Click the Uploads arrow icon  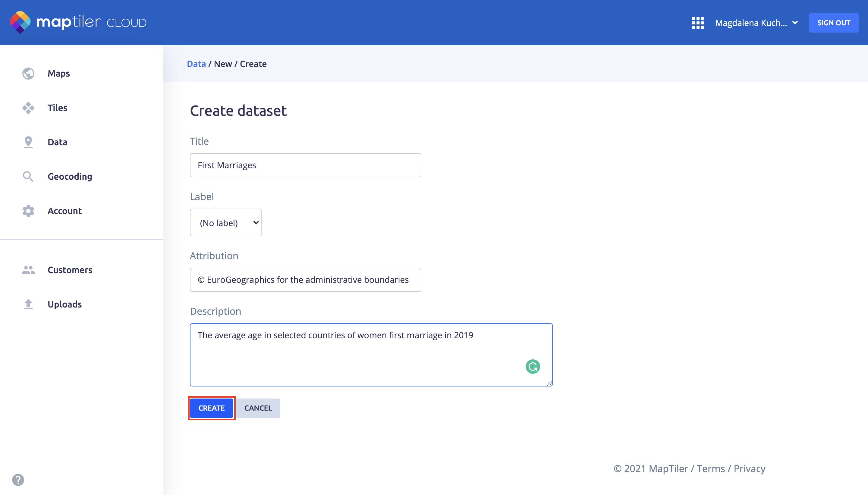point(28,304)
